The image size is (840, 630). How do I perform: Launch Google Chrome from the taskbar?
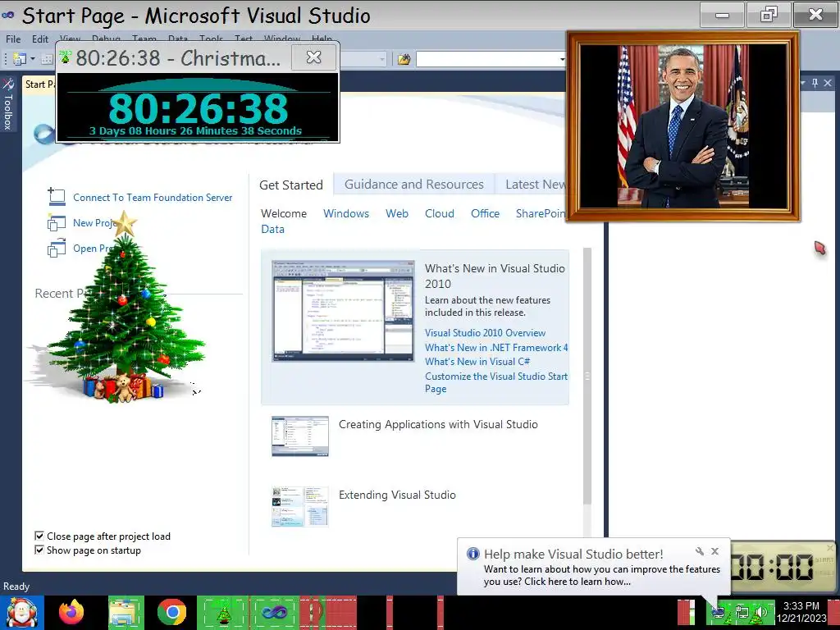click(172, 612)
